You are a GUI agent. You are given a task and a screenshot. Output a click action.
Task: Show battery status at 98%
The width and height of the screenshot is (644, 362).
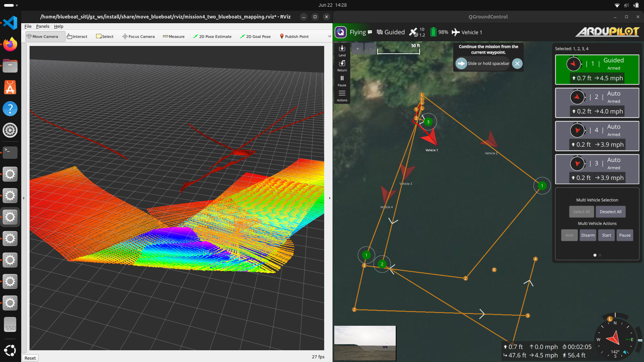(x=439, y=32)
